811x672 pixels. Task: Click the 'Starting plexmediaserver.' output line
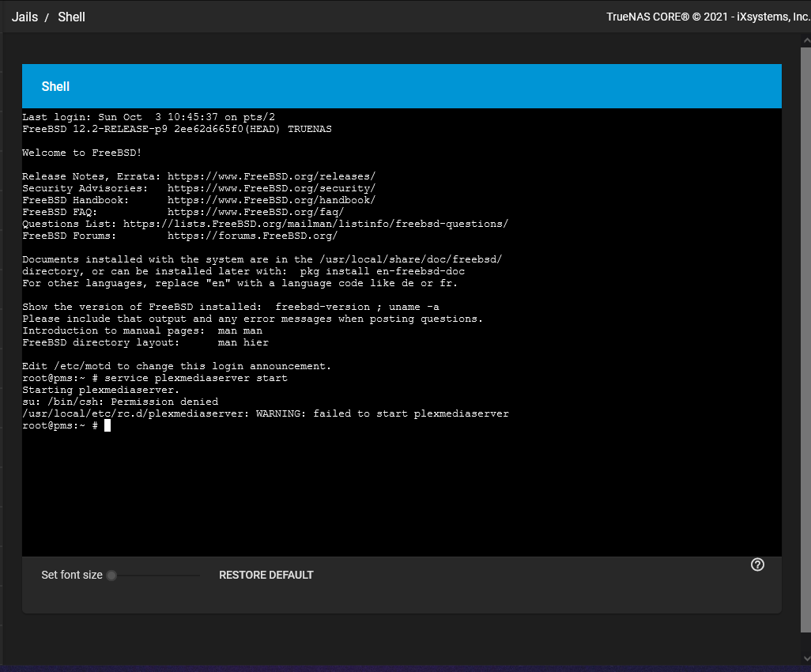(101, 390)
